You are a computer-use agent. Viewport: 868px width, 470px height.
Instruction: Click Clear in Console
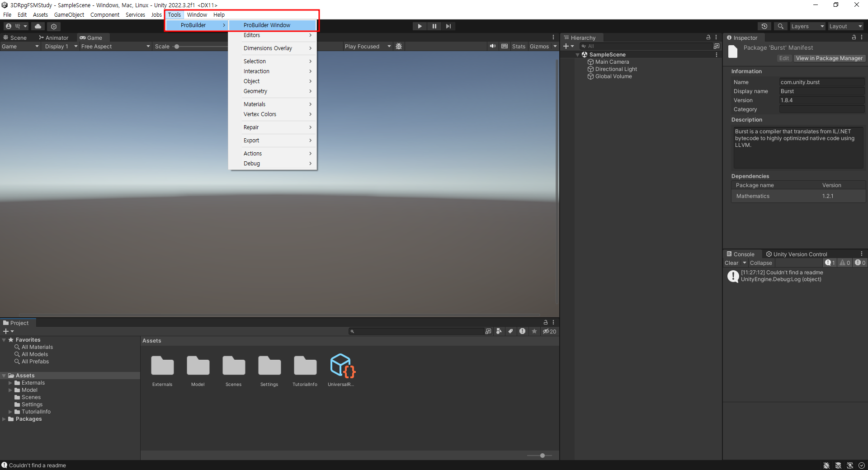731,263
